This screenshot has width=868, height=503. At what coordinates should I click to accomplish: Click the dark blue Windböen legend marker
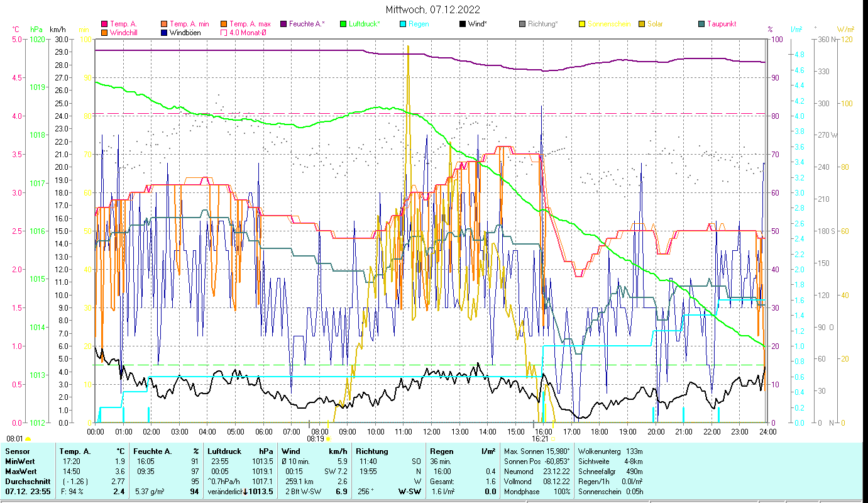tap(163, 32)
